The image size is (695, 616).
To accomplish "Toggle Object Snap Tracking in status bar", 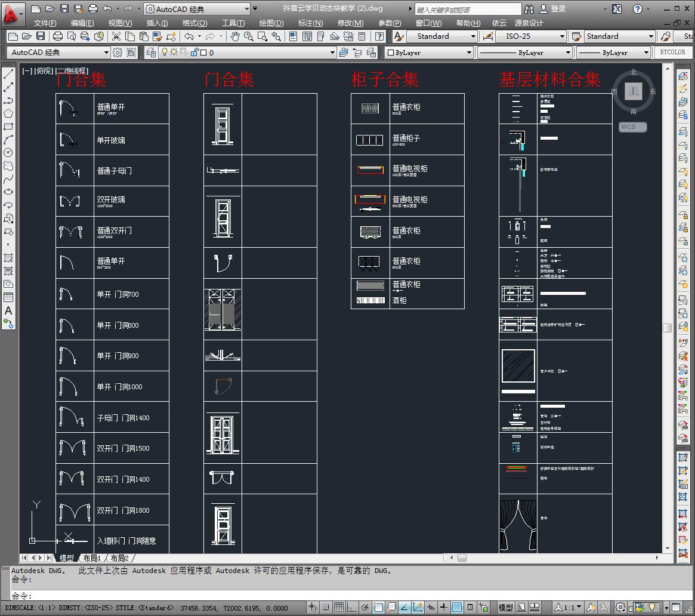I will [x=404, y=607].
